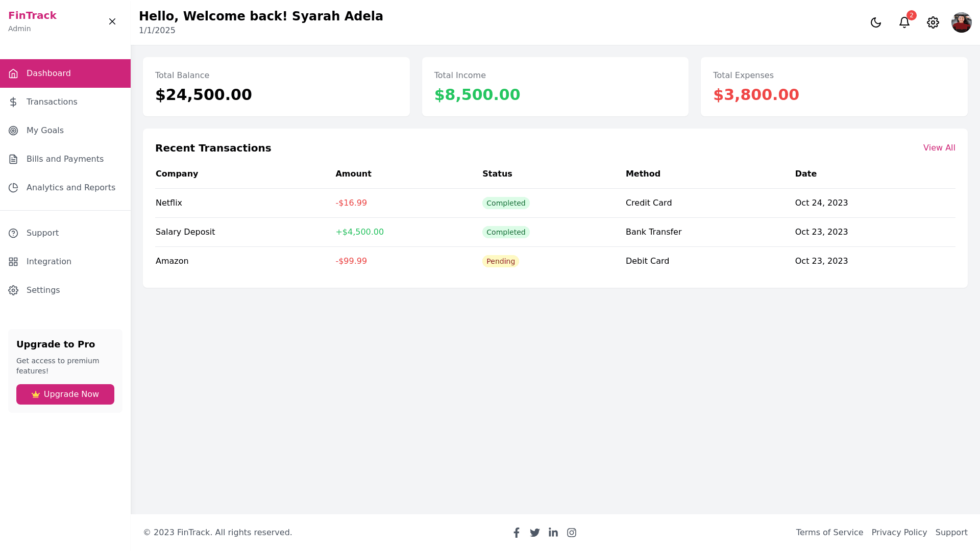Open the Integration panel
980x551 pixels.
pos(49,261)
